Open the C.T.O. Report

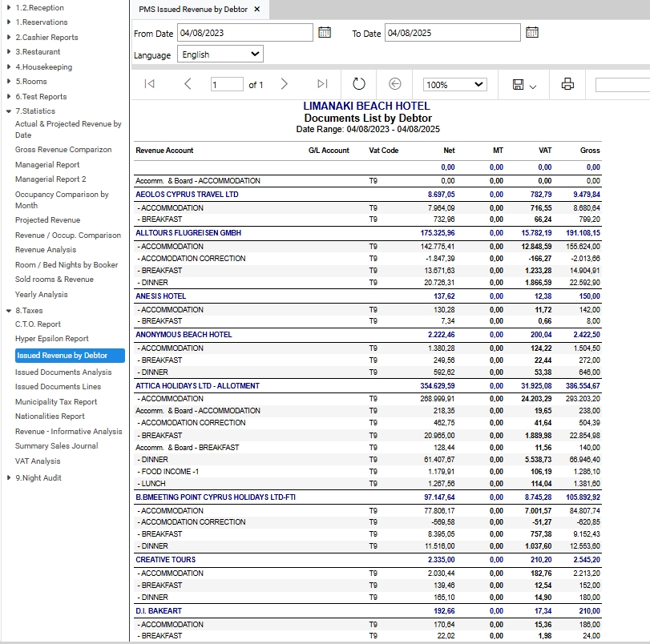click(38, 324)
